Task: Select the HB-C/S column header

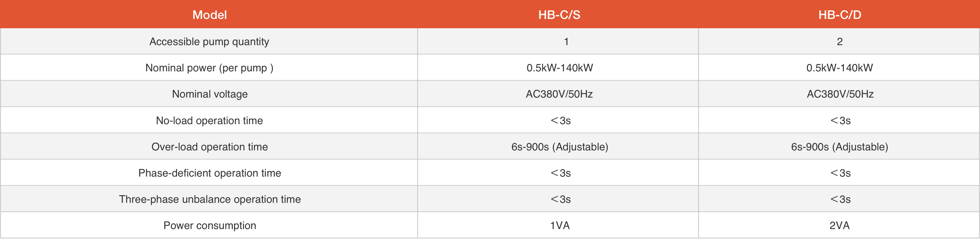Action: pos(559,15)
